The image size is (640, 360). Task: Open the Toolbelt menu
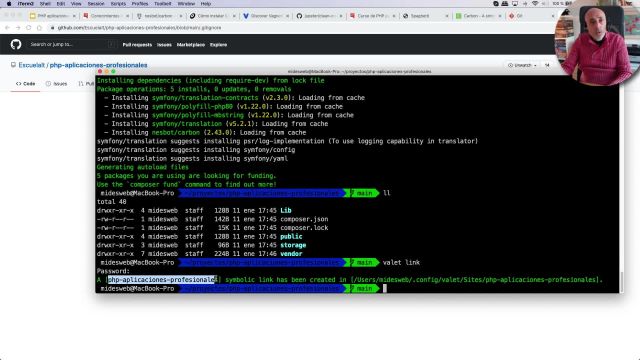pos(162,4)
